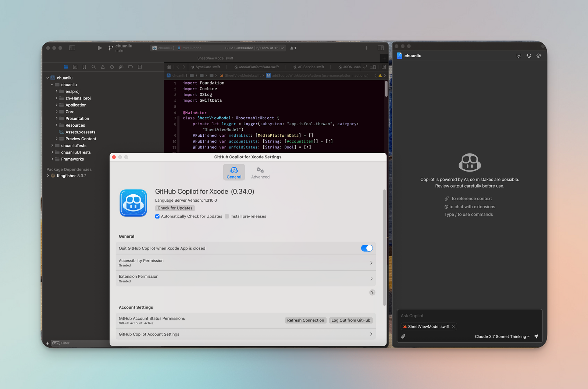The height and width of the screenshot is (389, 588).
Task: Toggle Quit GitHub Copilot when Xcode closes switch
Action: 367,248
